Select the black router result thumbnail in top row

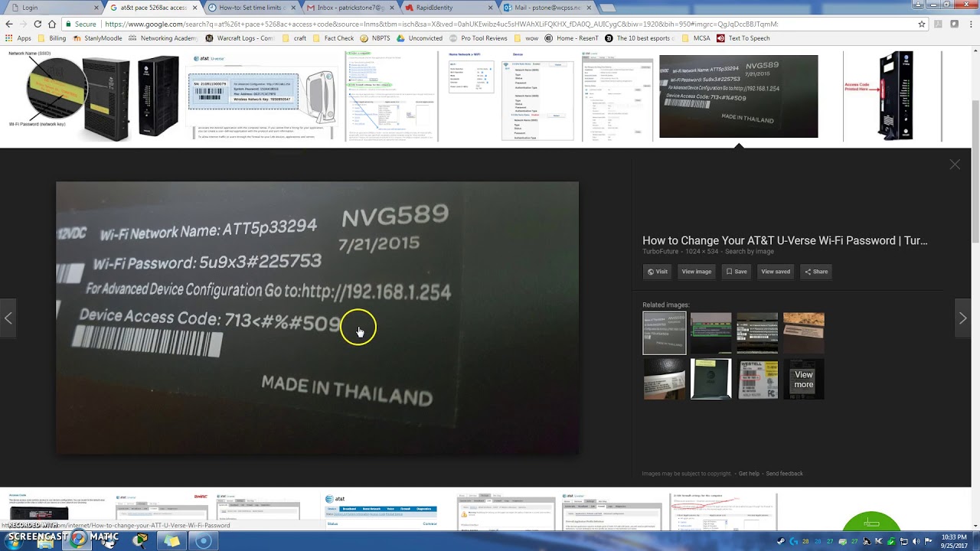(93, 96)
